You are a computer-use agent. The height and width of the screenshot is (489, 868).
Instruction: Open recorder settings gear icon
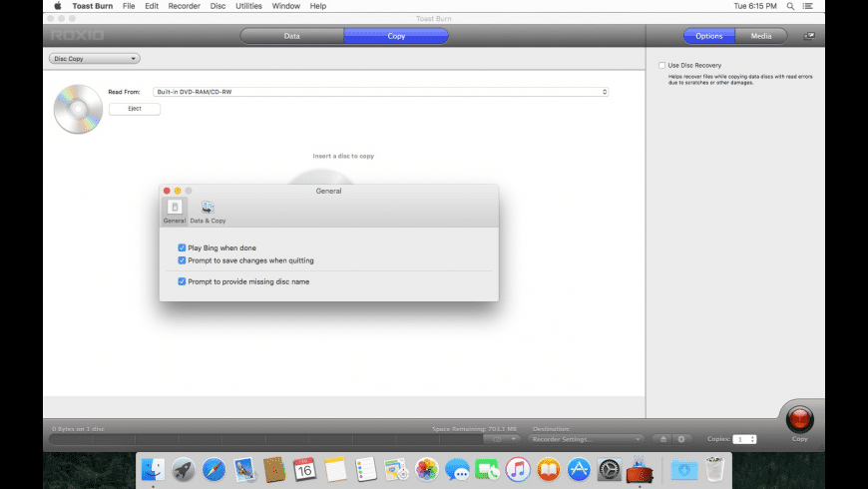[x=681, y=439]
